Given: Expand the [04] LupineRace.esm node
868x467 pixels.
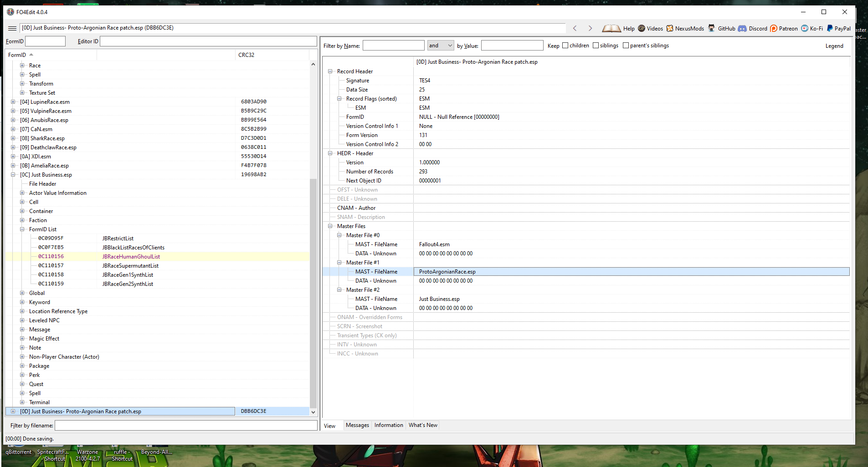Looking at the screenshot, I should 13,102.
